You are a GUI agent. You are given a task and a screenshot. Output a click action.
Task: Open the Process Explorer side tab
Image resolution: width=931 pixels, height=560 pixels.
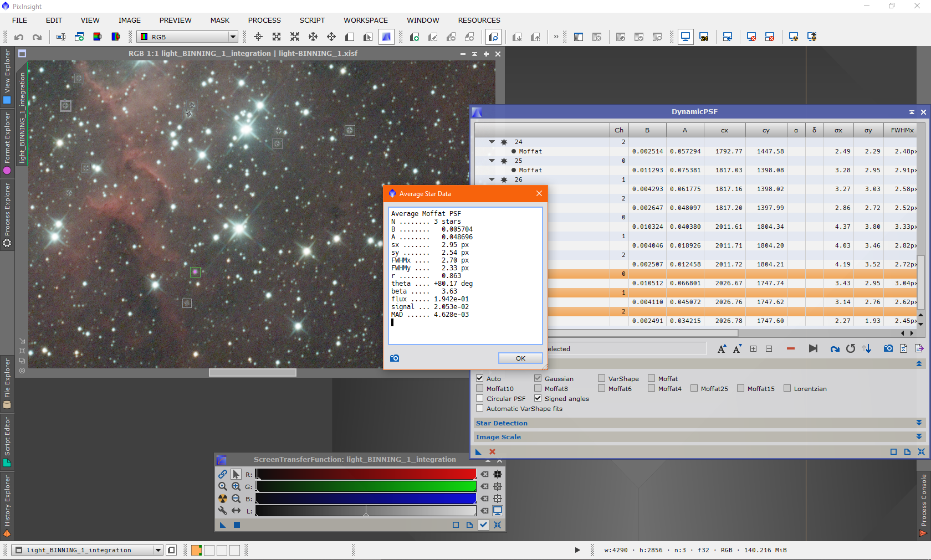[7, 215]
